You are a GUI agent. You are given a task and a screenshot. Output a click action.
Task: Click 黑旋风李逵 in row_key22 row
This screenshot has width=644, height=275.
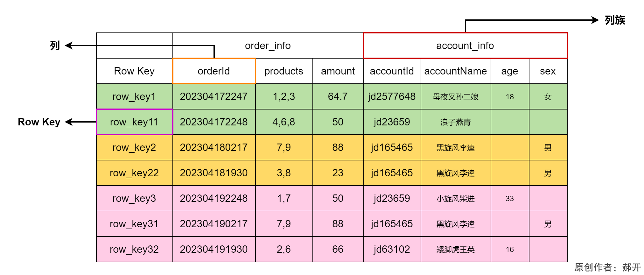tap(456, 173)
